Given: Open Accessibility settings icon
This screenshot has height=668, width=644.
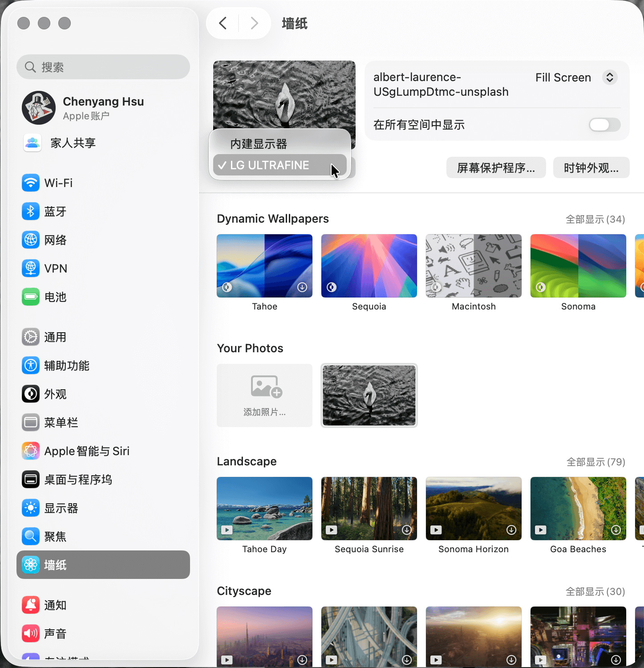Looking at the screenshot, I should click(31, 366).
